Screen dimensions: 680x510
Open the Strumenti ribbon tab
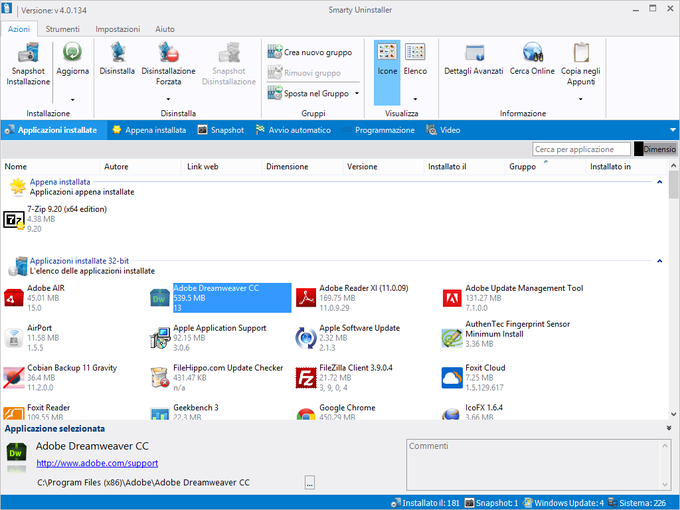coord(62,29)
